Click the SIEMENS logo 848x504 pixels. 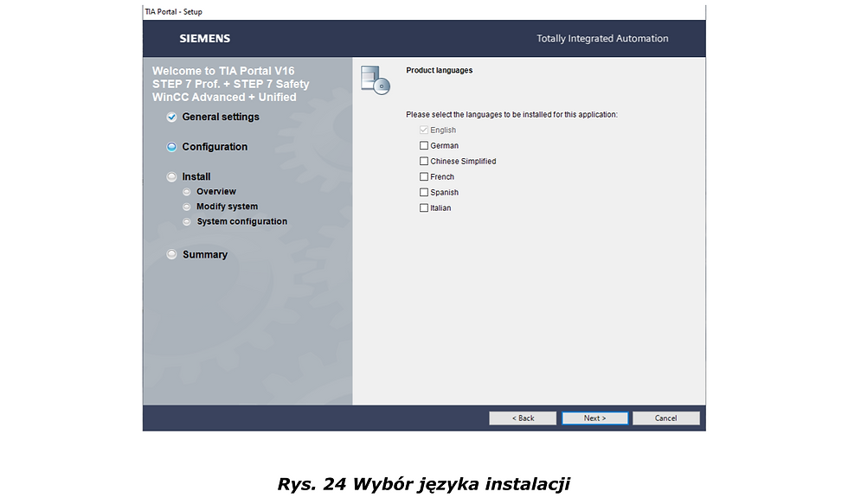205,38
